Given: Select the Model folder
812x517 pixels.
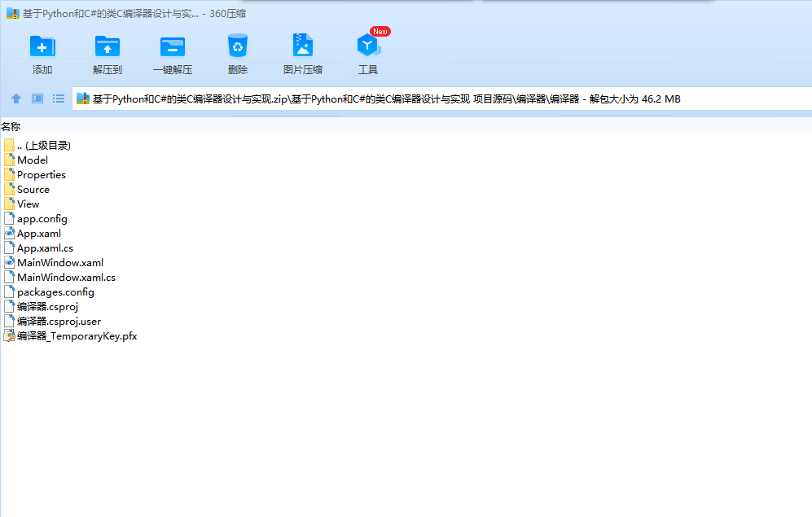Looking at the screenshot, I should click(x=26, y=160).
